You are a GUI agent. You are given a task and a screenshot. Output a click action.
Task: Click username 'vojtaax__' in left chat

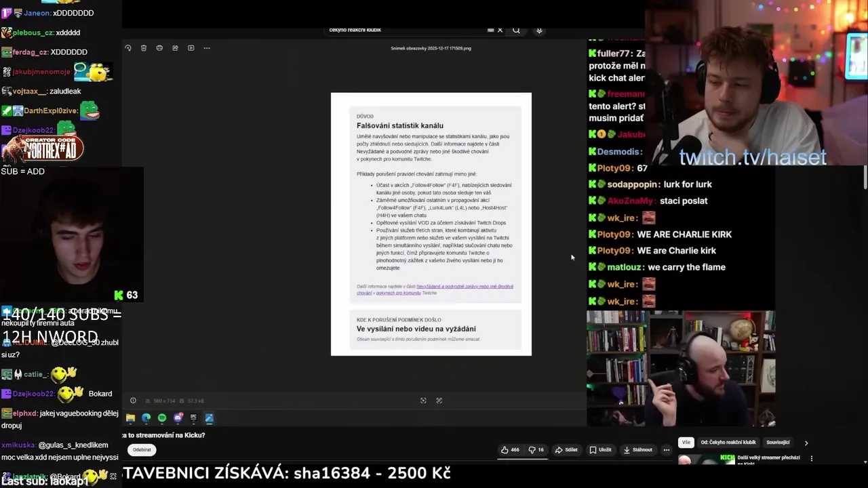pyautogui.click(x=29, y=91)
